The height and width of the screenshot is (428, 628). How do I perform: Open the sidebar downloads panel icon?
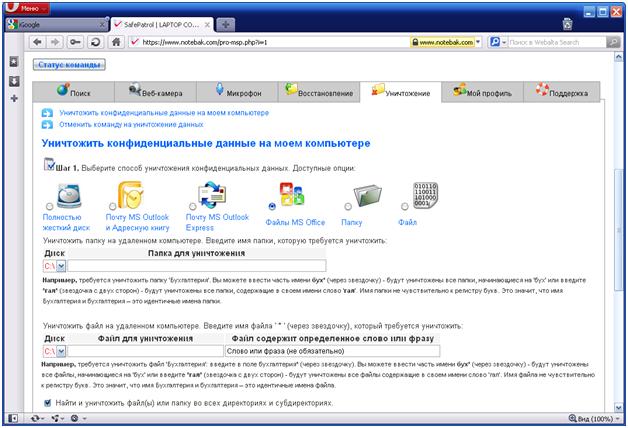pyautogui.click(x=14, y=81)
